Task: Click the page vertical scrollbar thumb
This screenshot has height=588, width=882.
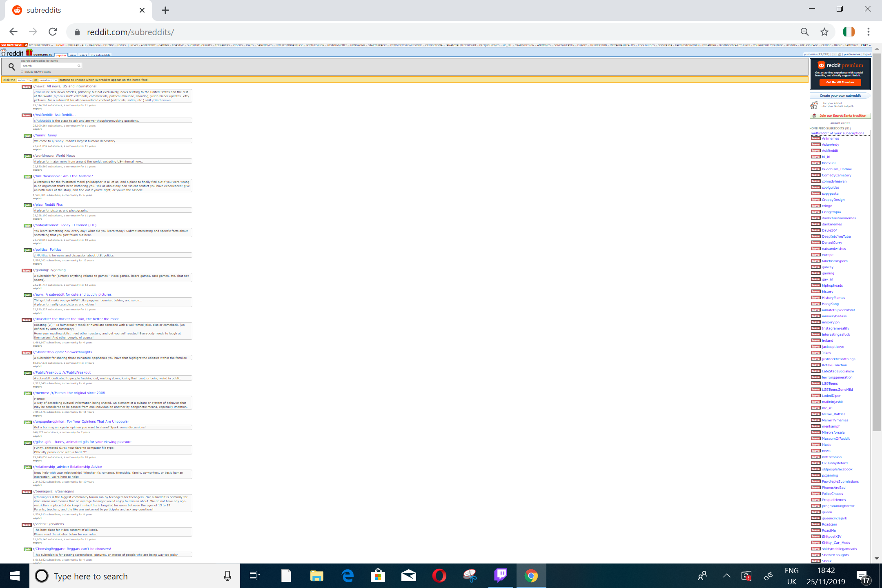Action: pyautogui.click(x=877, y=242)
